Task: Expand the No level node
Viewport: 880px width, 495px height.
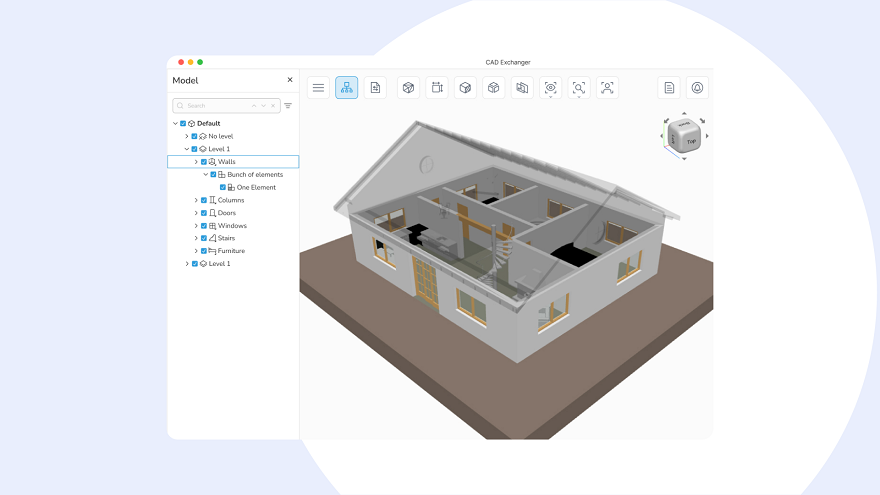Action: (x=186, y=136)
